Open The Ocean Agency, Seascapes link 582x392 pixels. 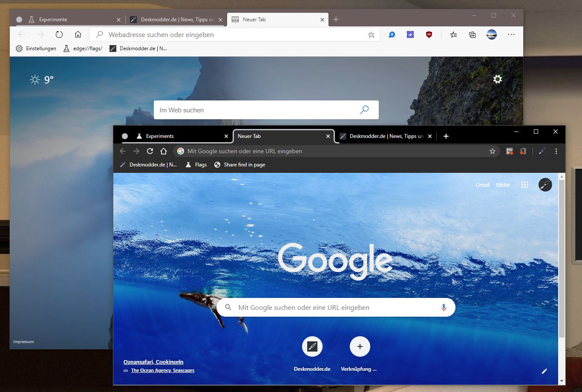163,370
